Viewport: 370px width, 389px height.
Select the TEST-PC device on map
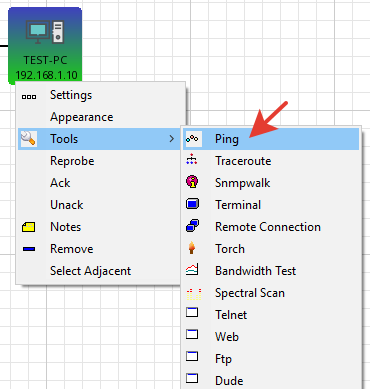(45, 45)
